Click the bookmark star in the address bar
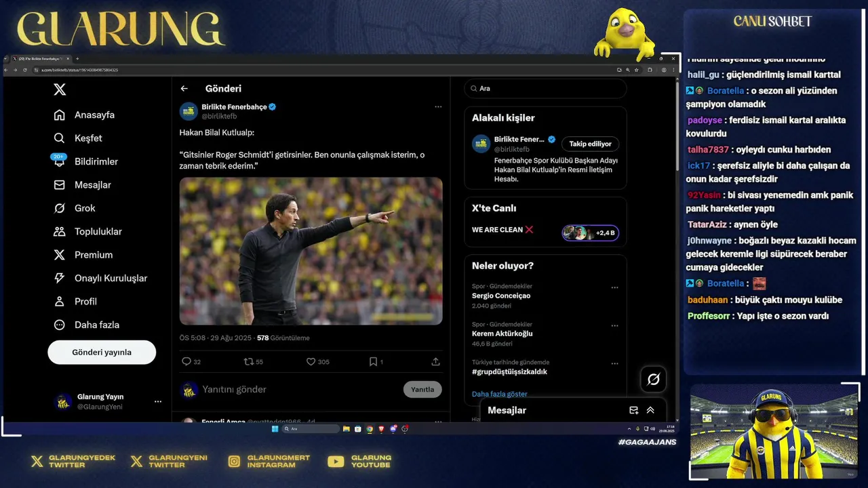Screen dimensions: 868x488 click(637, 70)
